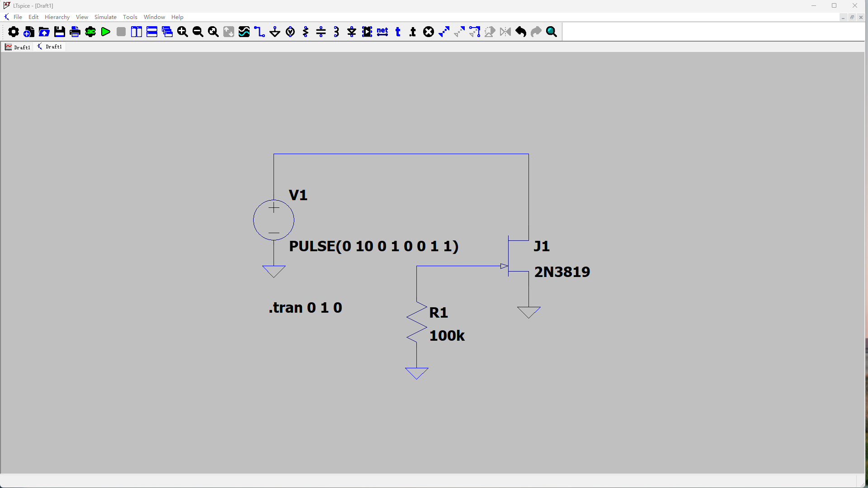Open the Configure Analysis (.ac) icon
Image resolution: width=868 pixels, height=488 pixels.
pos(90,32)
